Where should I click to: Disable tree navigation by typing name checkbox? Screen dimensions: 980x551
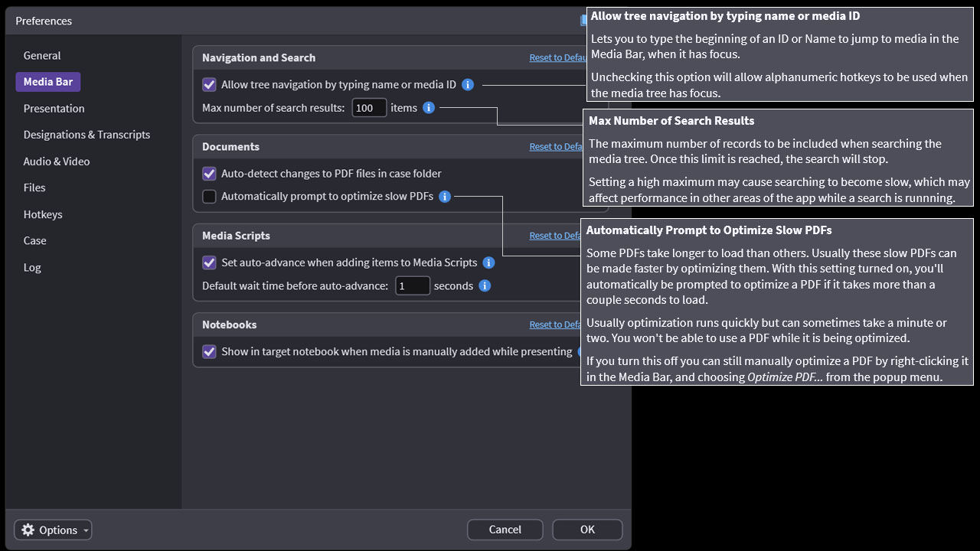click(x=209, y=85)
